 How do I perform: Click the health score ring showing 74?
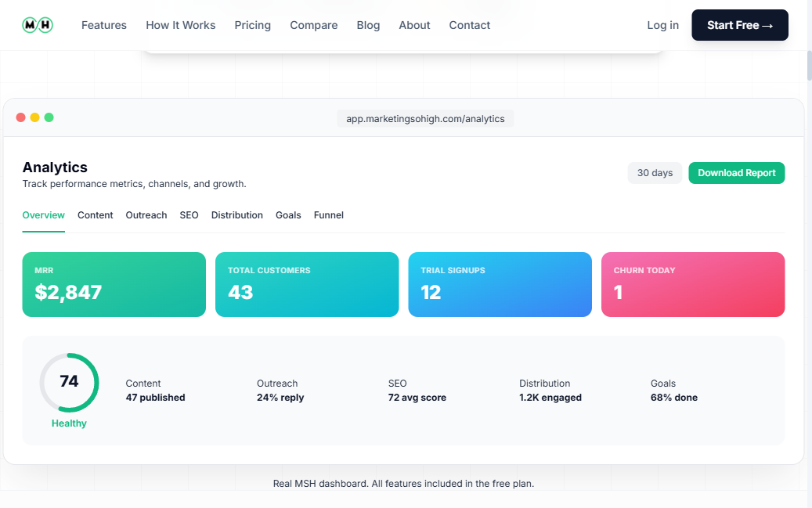(x=69, y=382)
